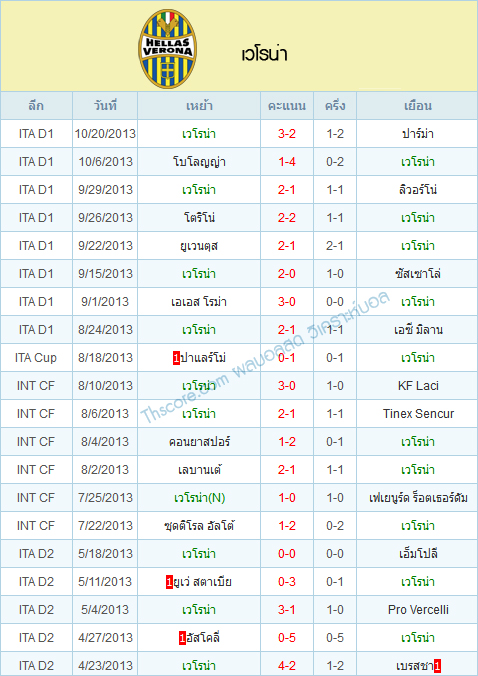
Task: Click the date 5/18/2013
Action: tap(105, 554)
